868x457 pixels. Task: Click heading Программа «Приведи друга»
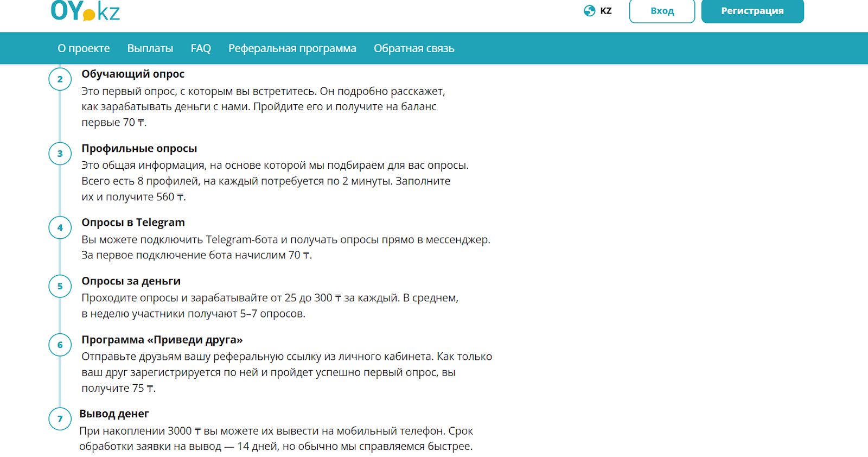pyautogui.click(x=162, y=340)
